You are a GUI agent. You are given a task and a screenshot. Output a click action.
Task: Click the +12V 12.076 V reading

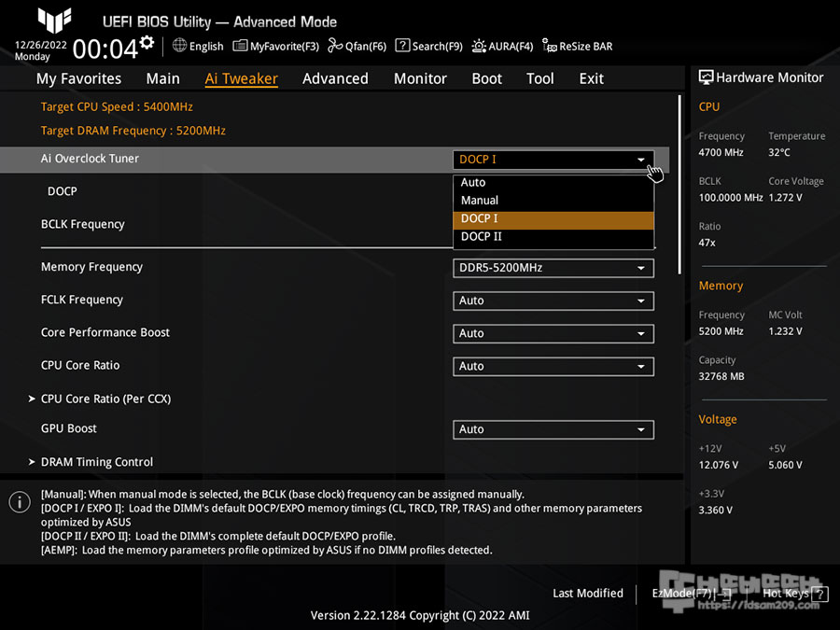(x=719, y=465)
